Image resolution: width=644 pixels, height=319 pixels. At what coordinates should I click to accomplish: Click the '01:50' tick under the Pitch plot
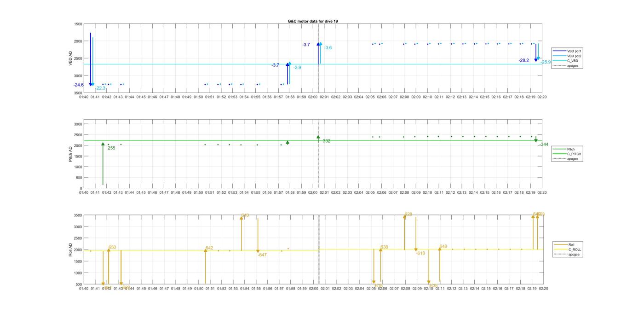(198, 192)
